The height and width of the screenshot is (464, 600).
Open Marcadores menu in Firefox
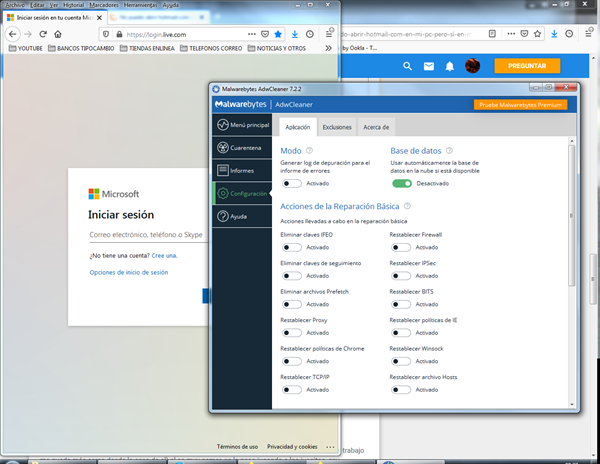(x=104, y=5)
